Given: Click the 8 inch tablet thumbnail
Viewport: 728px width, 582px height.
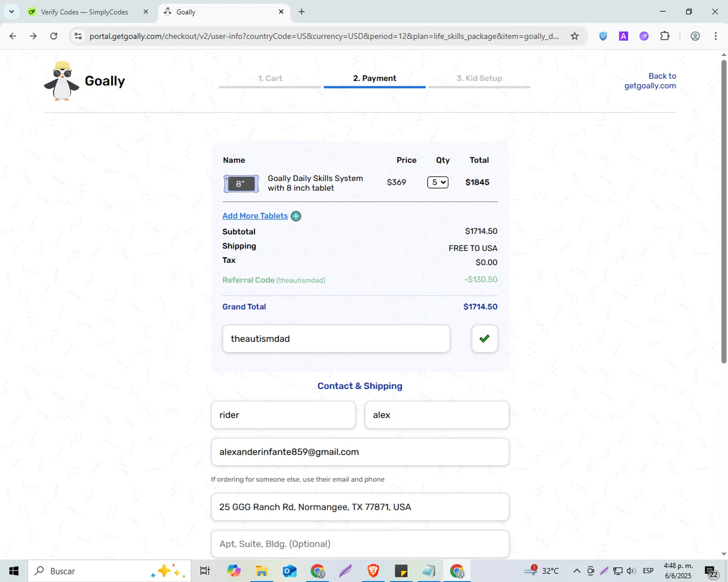Looking at the screenshot, I should click(241, 184).
